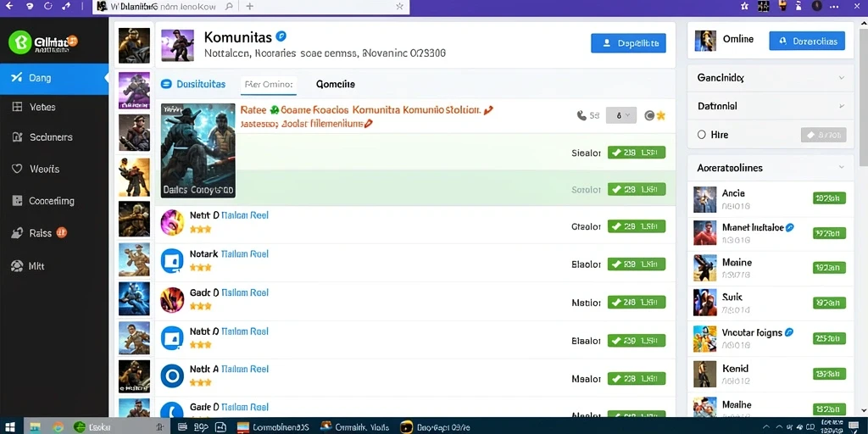Click the green button in the Sorolor row
868x434 pixels.
(637, 189)
